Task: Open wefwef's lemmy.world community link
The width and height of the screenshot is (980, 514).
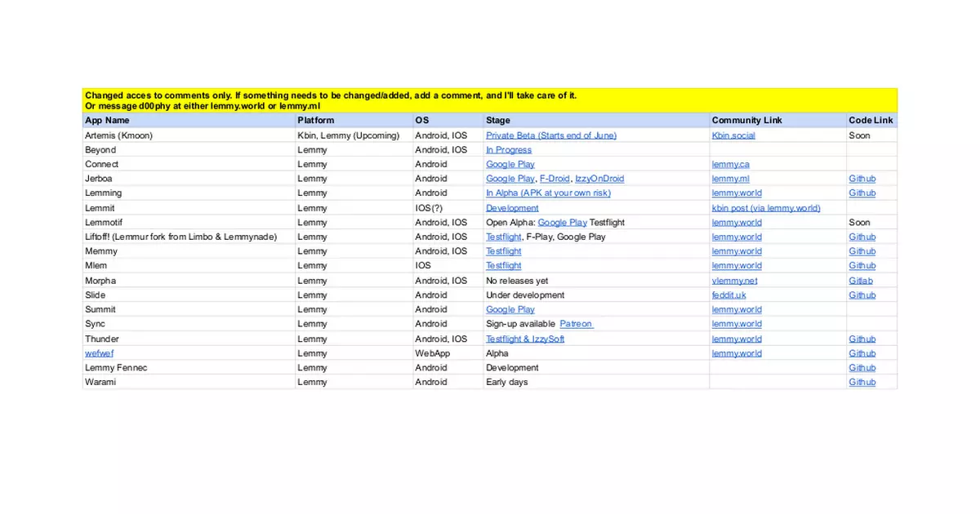Action: (x=737, y=353)
